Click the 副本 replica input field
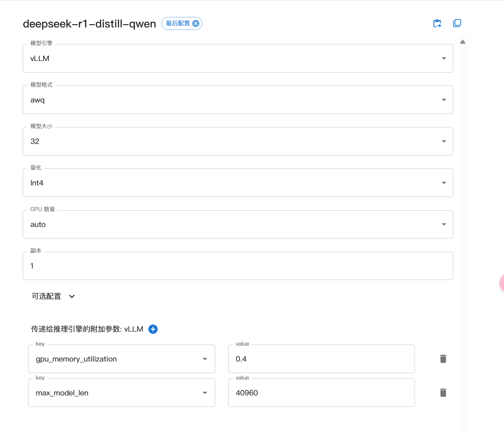This screenshot has width=504, height=434. coord(238,266)
